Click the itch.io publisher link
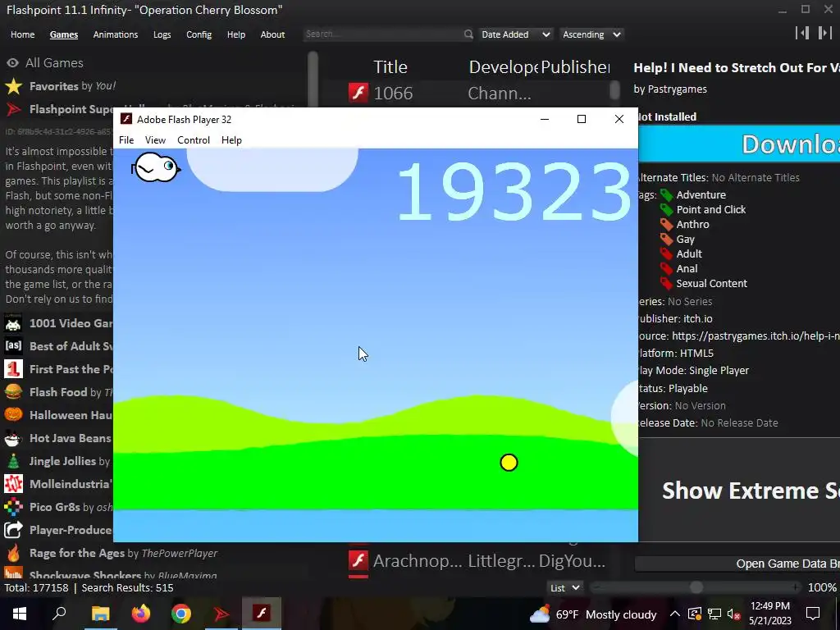 [697, 319]
